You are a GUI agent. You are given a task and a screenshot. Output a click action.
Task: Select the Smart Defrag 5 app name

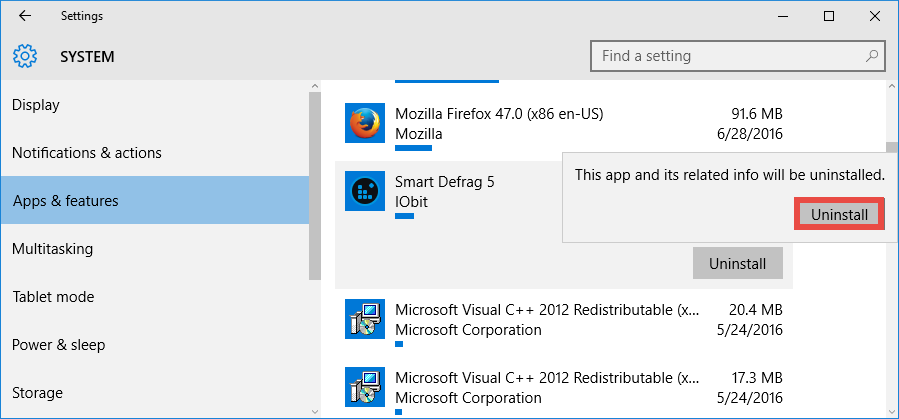coord(445,182)
